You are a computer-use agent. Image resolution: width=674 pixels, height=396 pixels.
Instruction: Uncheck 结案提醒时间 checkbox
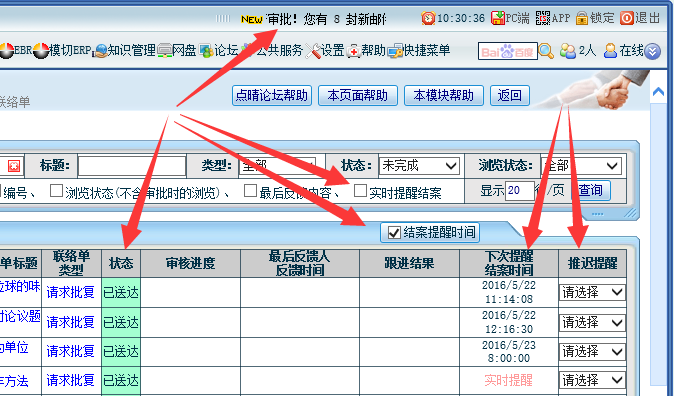tap(394, 233)
